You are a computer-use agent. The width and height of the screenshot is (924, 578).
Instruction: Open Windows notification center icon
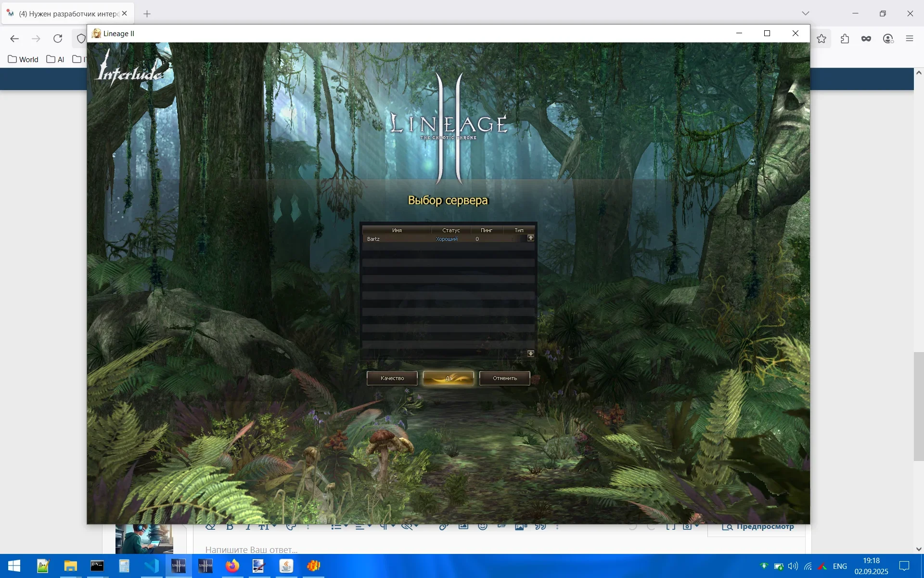click(x=905, y=566)
